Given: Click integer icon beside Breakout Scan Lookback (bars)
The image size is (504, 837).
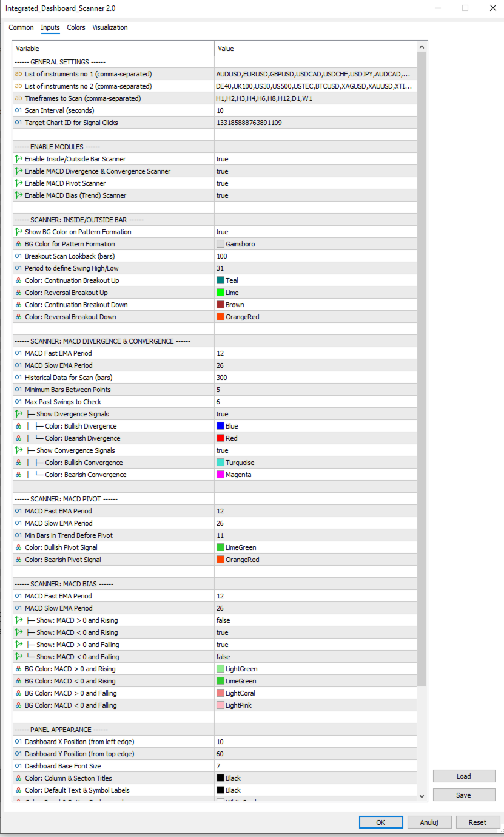Looking at the screenshot, I should tap(18, 256).
